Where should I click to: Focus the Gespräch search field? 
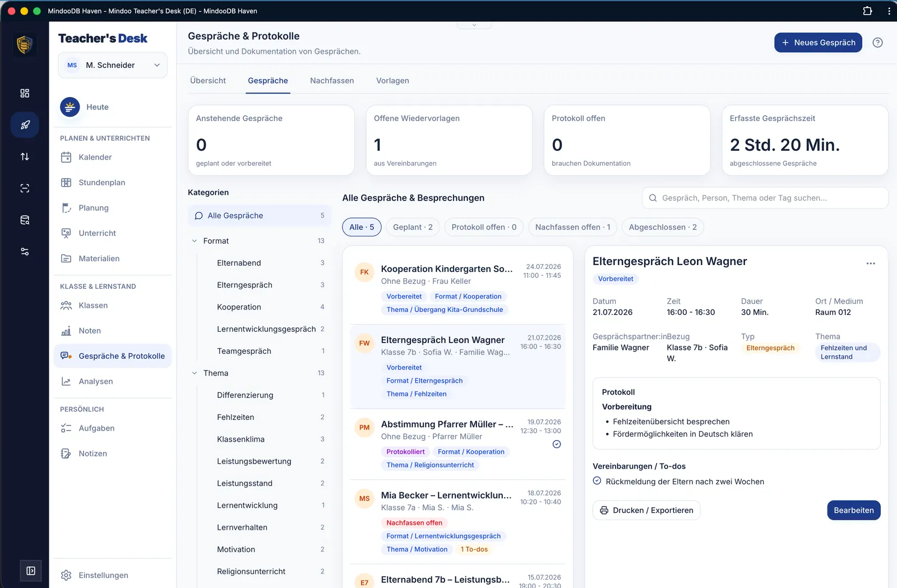(x=765, y=198)
